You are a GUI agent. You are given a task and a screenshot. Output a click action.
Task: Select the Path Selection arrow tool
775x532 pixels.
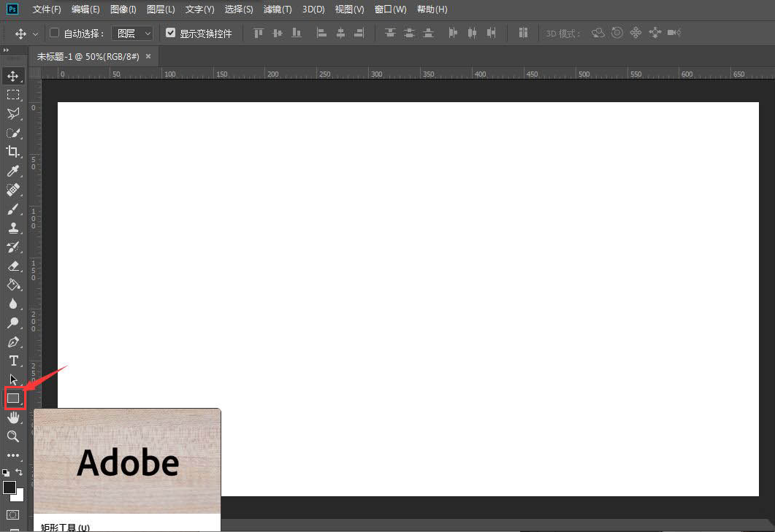(13, 380)
